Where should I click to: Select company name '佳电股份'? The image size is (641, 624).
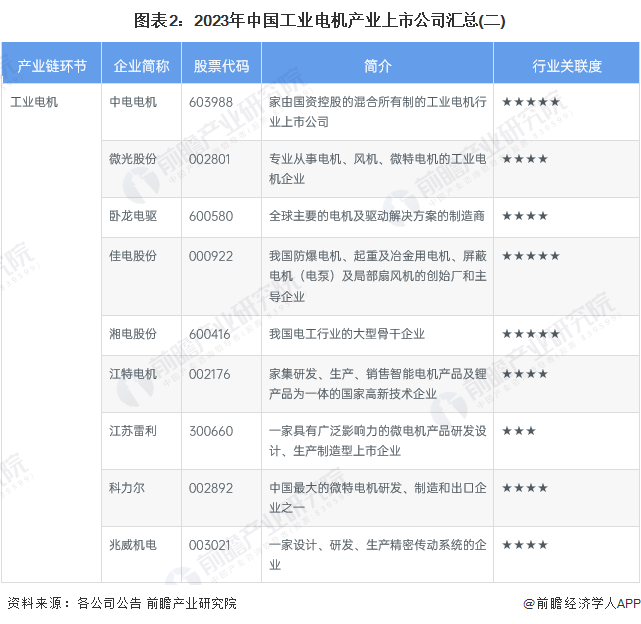point(133,256)
